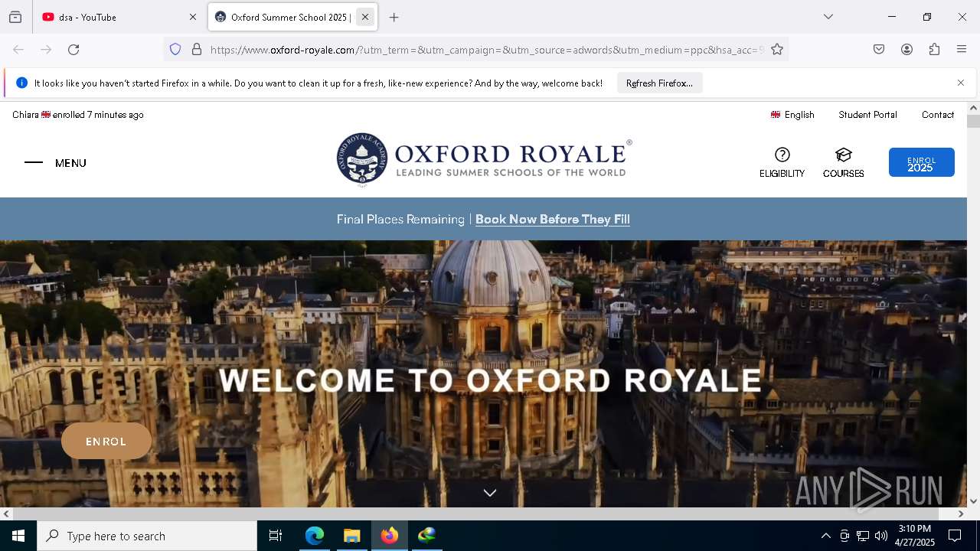Click vertical scrollbar down arrow
The height and width of the screenshot is (551, 980).
point(973,501)
